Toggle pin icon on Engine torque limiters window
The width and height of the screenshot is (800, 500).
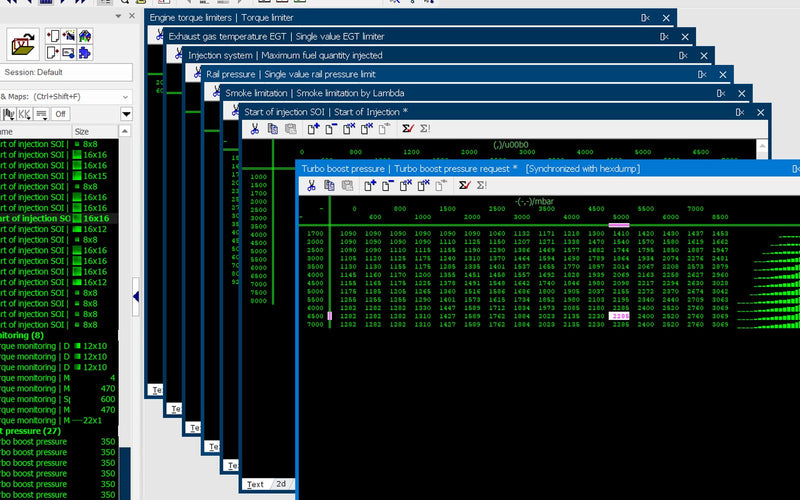[x=645, y=18]
